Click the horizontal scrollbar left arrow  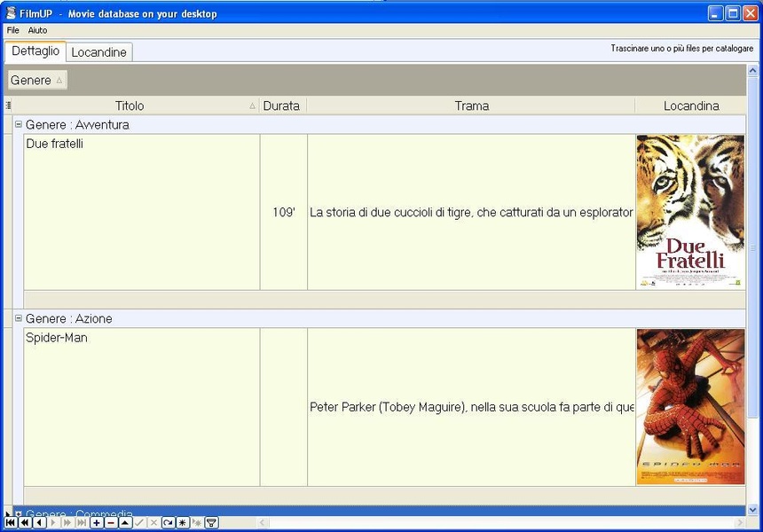(x=263, y=523)
